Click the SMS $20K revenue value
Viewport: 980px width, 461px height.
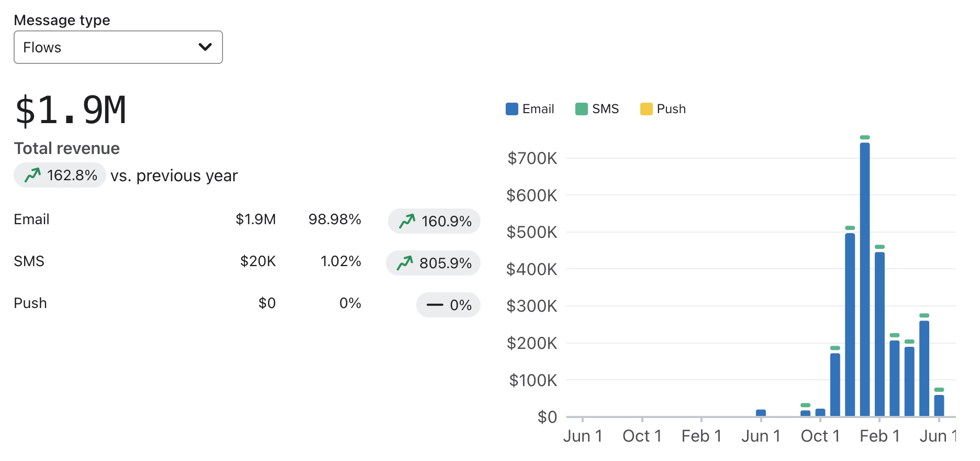coord(258,261)
